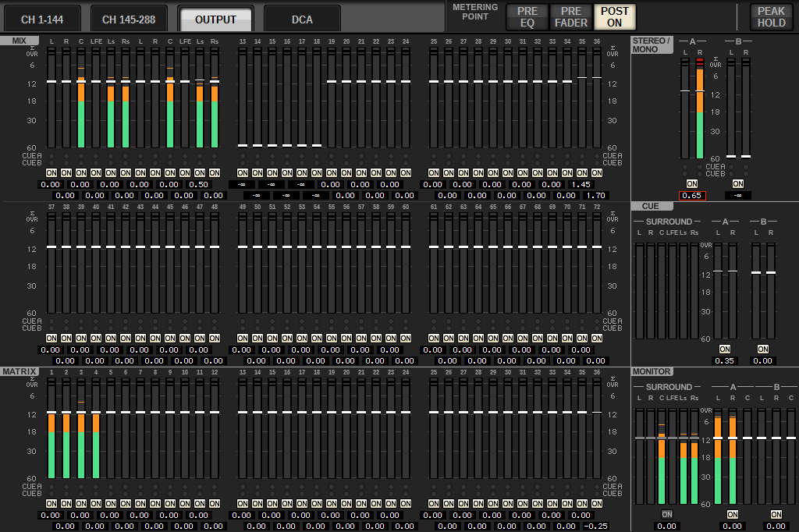Viewport: 799px width, 532px height.
Task: Select the OUTPUT tab
Action: (215, 19)
